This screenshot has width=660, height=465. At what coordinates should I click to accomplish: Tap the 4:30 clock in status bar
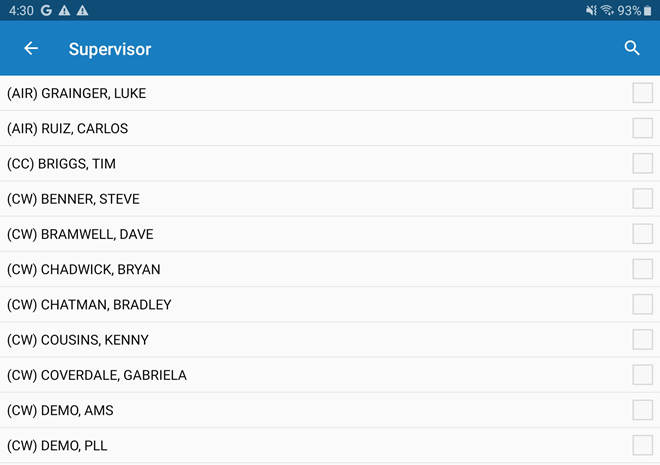(20, 10)
